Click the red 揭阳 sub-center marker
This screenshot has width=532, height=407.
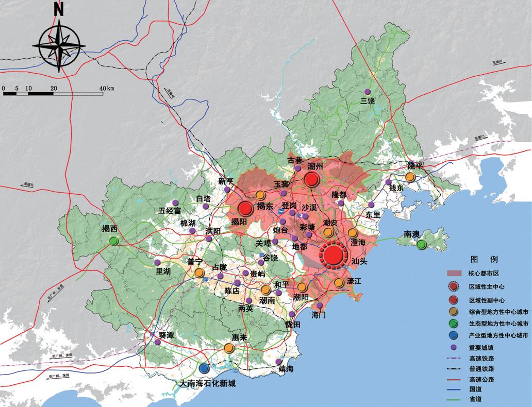(x=245, y=209)
